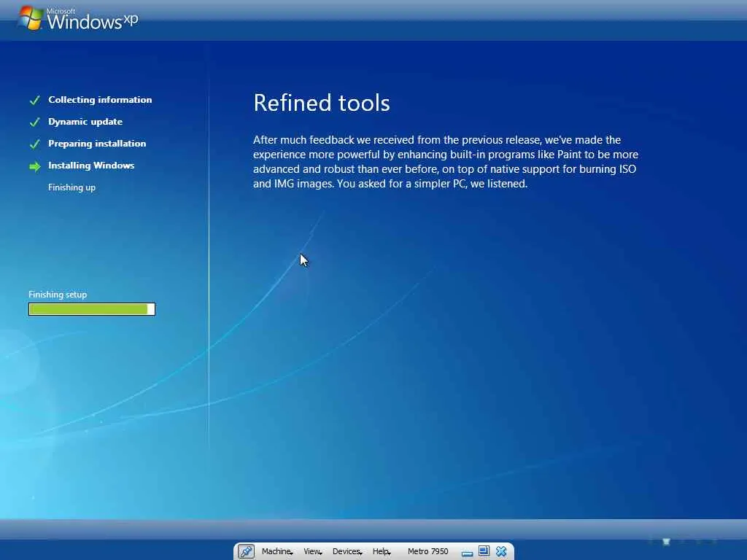
Task: Select the Finishing up step
Action: (x=72, y=187)
